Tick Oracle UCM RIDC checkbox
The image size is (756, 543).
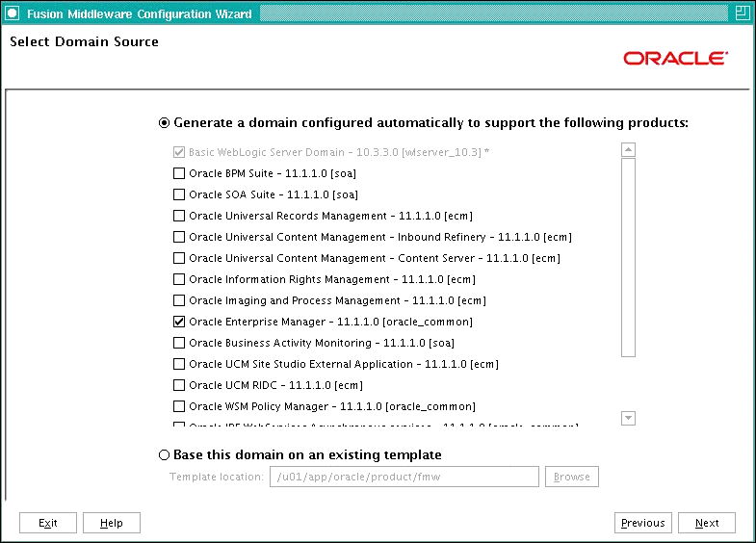(179, 385)
